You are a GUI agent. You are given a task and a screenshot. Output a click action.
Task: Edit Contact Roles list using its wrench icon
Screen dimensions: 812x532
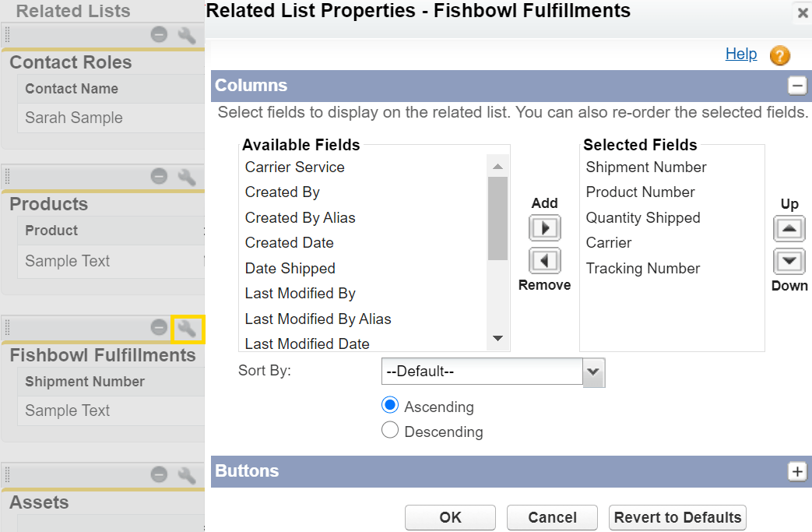[x=187, y=35]
